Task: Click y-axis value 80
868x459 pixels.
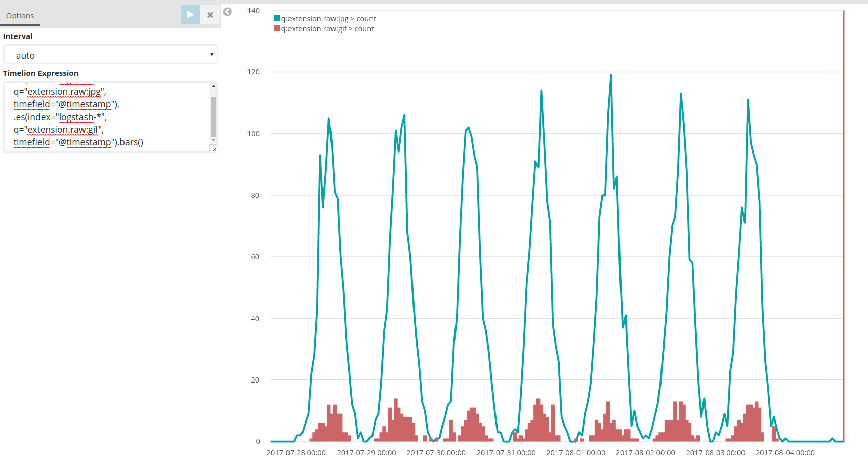Action: tap(255, 195)
